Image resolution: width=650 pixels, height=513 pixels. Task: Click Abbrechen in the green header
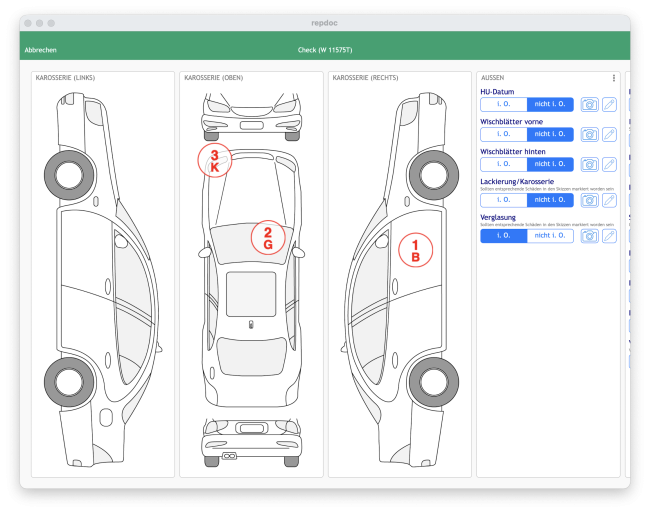40,49
